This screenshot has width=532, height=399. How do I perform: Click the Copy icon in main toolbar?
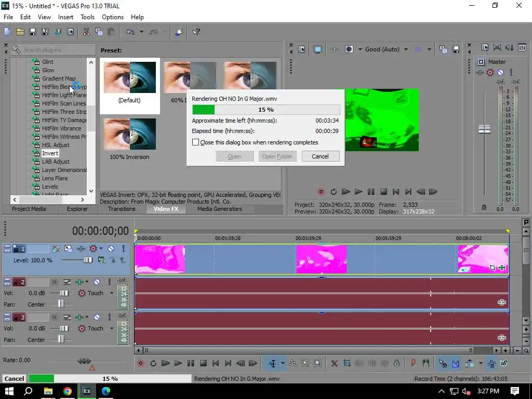99,32
